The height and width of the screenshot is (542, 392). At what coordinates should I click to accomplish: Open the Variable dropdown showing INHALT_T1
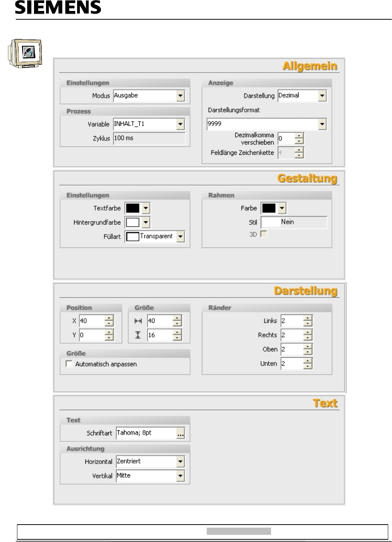[180, 124]
